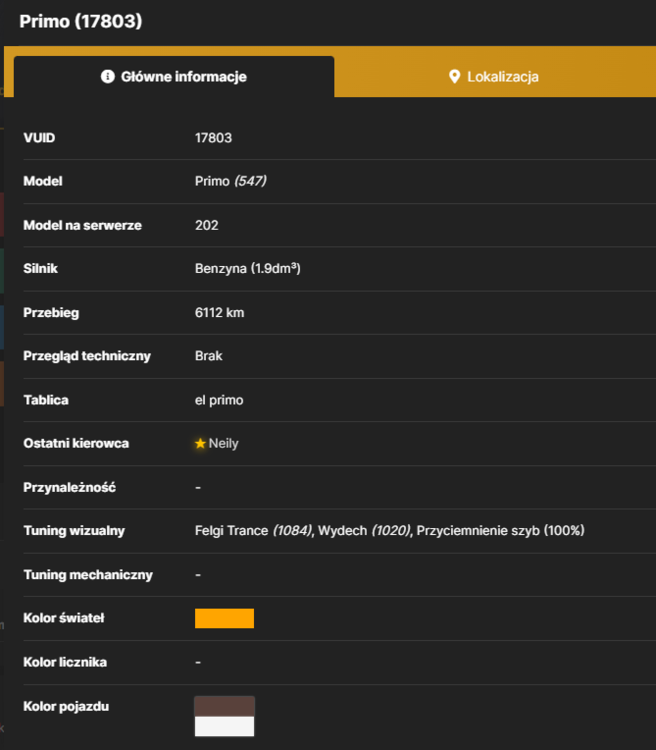The width and height of the screenshot is (656, 750).
Task: Open the last driver Neily profile link
Action: (223, 443)
